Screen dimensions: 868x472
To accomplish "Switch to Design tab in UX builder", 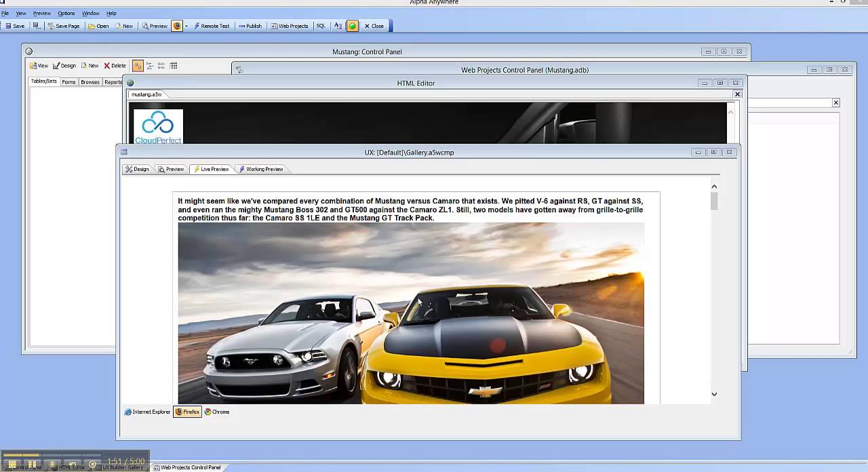I will point(137,169).
